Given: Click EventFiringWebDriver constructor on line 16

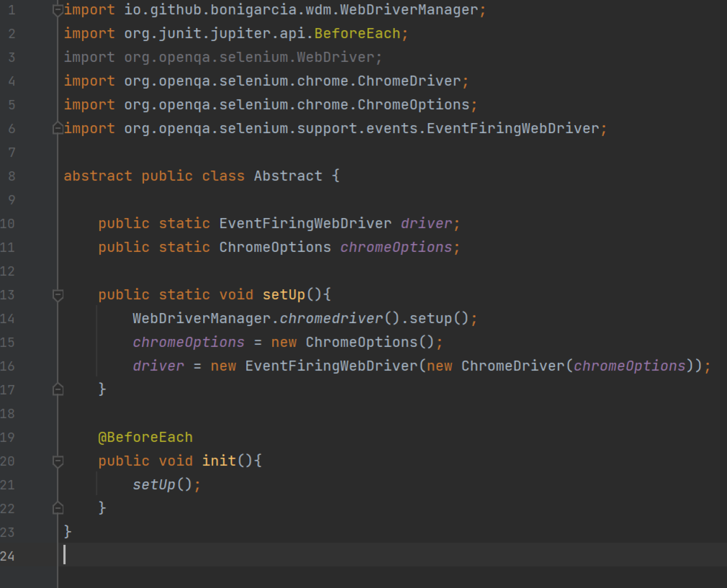Looking at the screenshot, I should click(x=332, y=366).
